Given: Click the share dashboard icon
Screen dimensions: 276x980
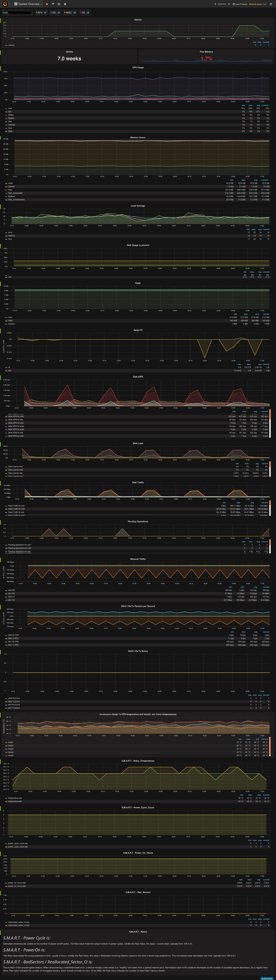Looking at the screenshot, I should (53, 4).
